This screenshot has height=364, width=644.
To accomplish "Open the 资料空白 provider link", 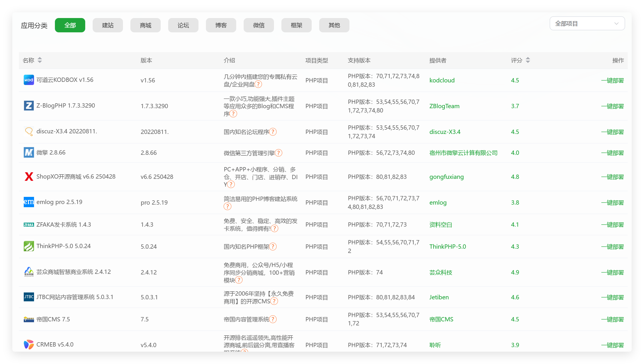I will (x=441, y=225).
